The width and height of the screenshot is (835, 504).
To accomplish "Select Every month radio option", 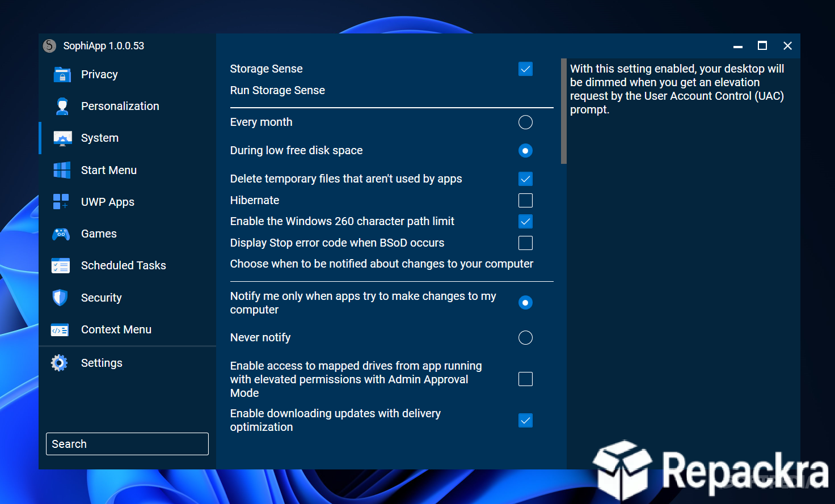I will (x=526, y=122).
